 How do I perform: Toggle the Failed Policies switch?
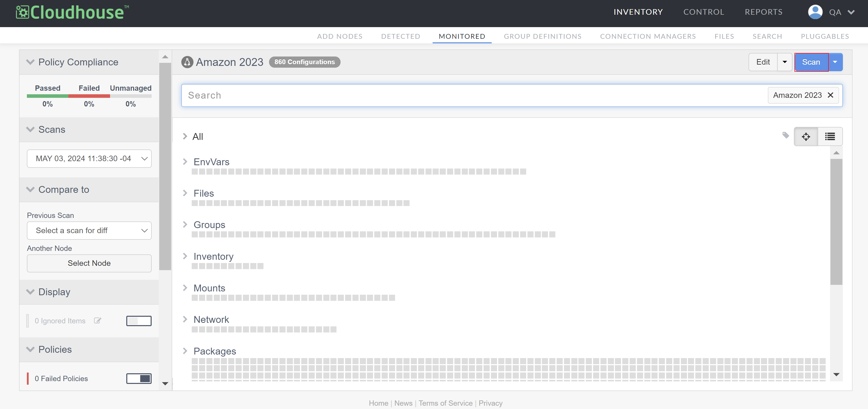[x=139, y=378]
